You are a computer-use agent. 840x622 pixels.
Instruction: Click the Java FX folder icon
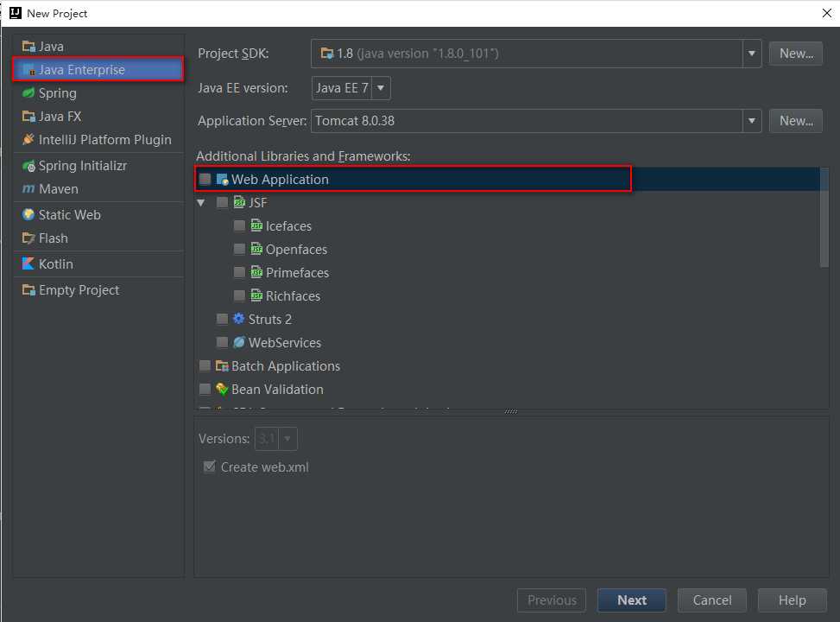click(28, 117)
